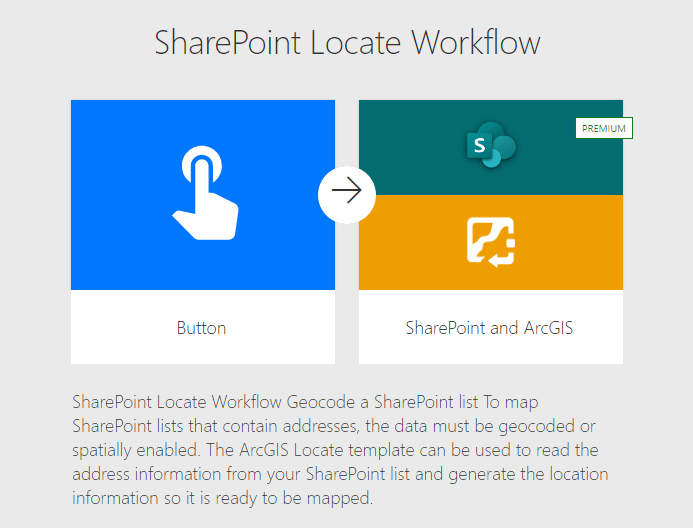Screen dimensions: 693x528
Task: Select the SharePoint and ArcGIS label
Action: point(489,328)
